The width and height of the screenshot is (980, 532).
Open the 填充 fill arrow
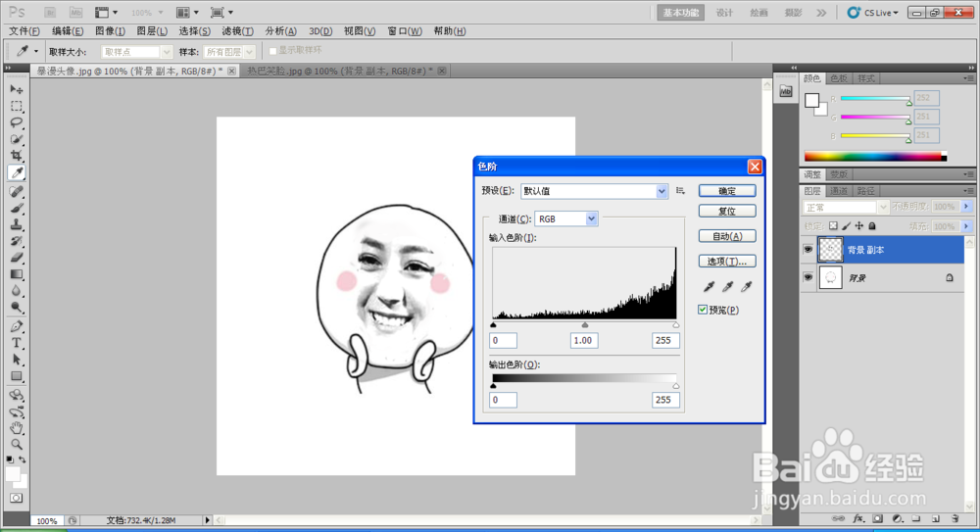966,226
